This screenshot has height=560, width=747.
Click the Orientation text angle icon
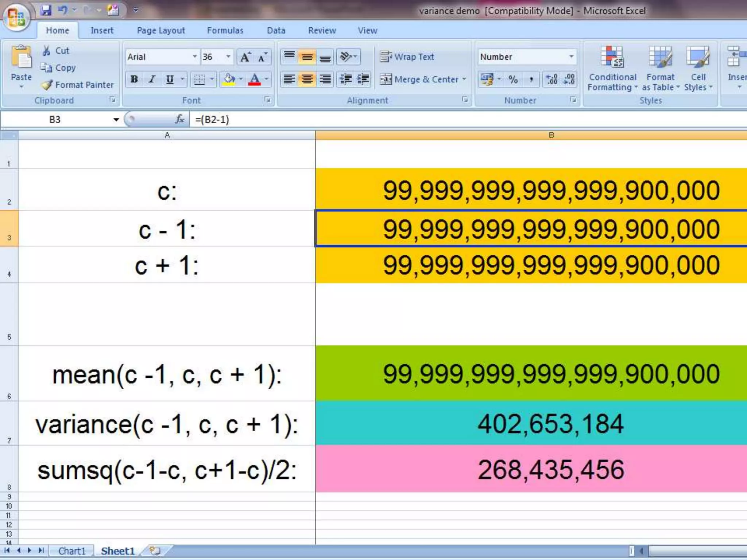tap(345, 57)
